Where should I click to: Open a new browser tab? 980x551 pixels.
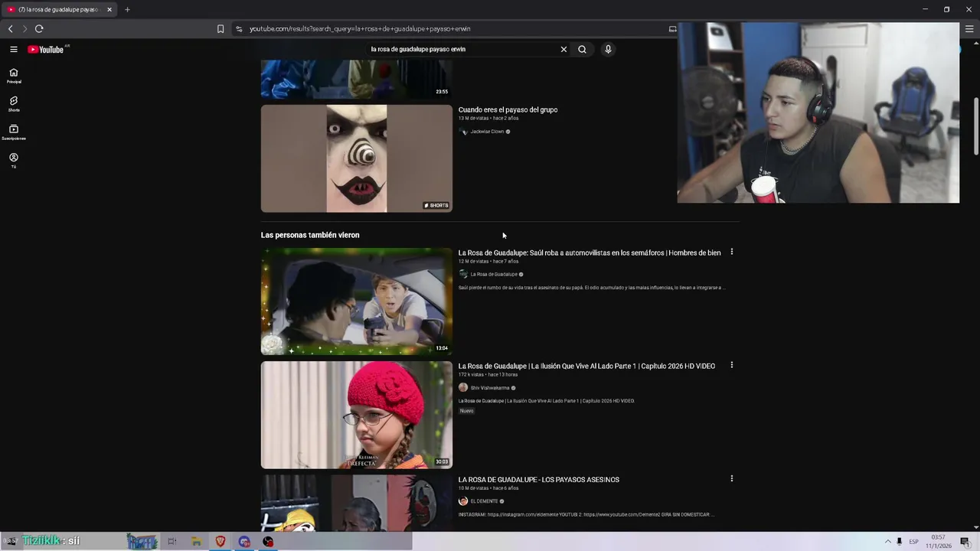tap(127, 9)
